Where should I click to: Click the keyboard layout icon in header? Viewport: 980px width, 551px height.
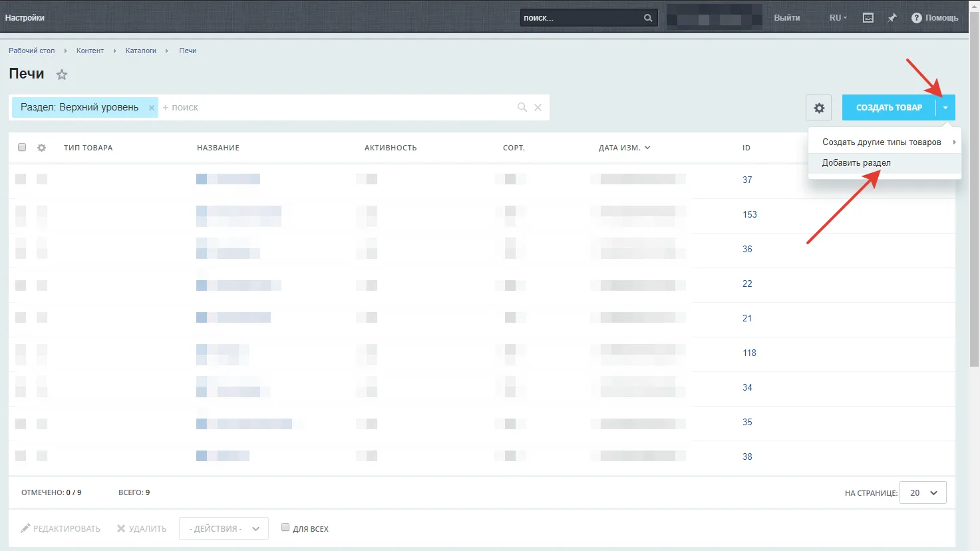pos(868,18)
